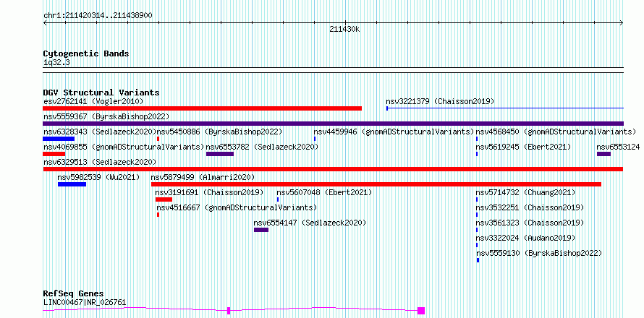Open the nsv3532251 (Chaisson2019) label
The image size is (644, 318).
click(x=530, y=207)
